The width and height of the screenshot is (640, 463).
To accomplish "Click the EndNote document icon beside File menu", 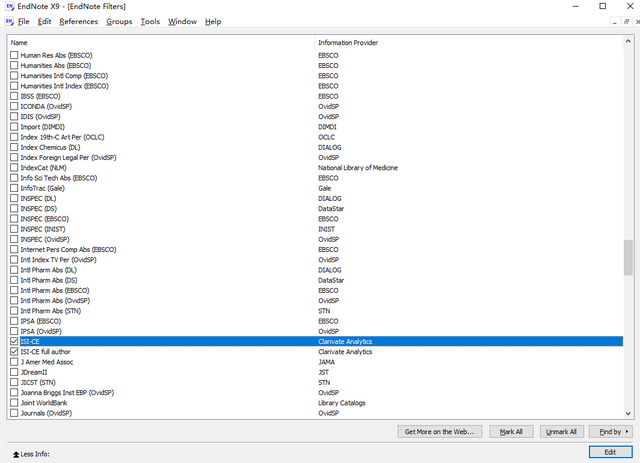I will pos(9,21).
